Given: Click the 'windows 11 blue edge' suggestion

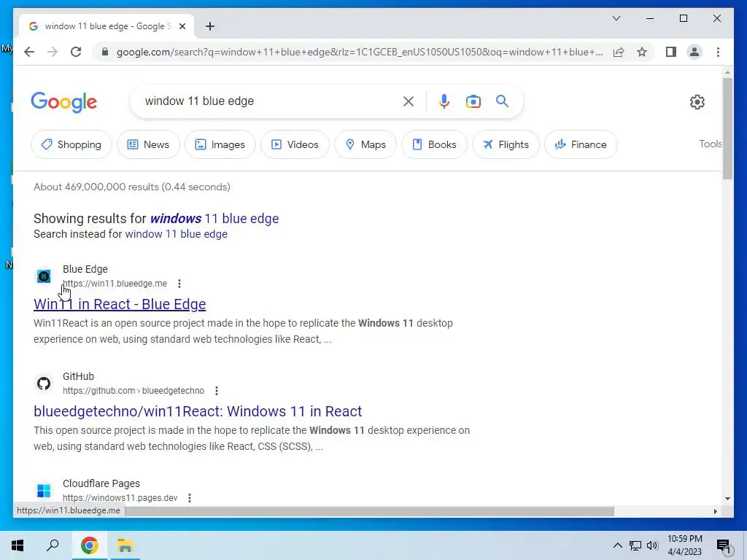Looking at the screenshot, I should pos(214,219).
